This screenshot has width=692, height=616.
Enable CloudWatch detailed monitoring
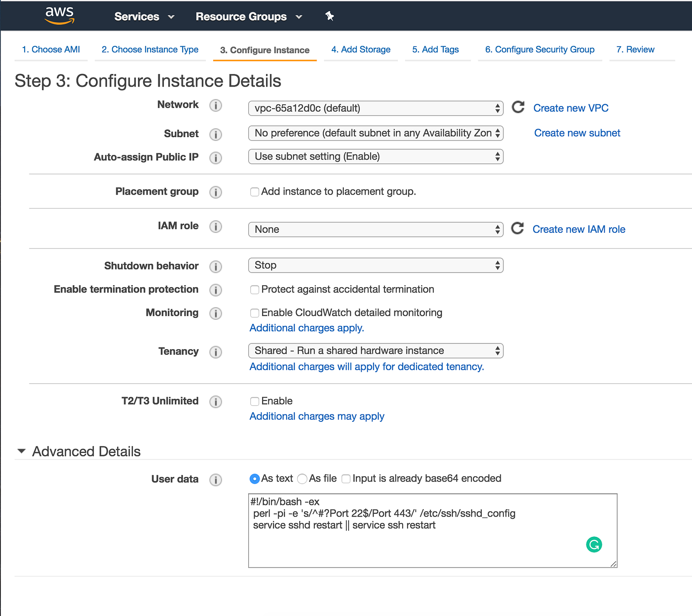[255, 313]
